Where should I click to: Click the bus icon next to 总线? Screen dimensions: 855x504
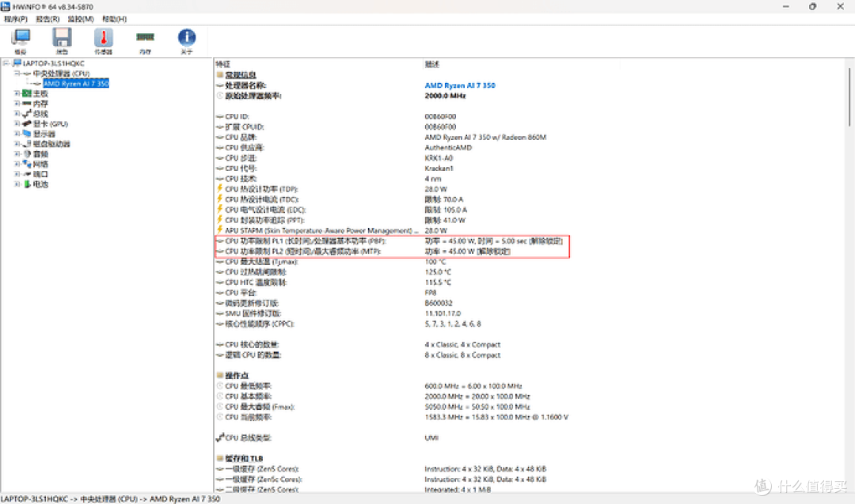pos(27,114)
